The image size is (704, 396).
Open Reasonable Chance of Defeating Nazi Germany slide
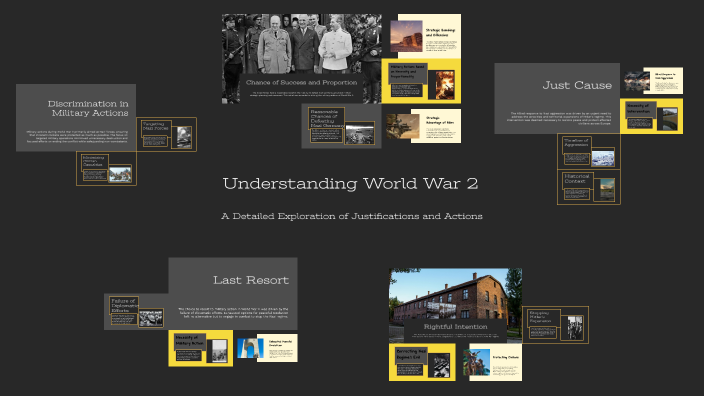(x=341, y=126)
